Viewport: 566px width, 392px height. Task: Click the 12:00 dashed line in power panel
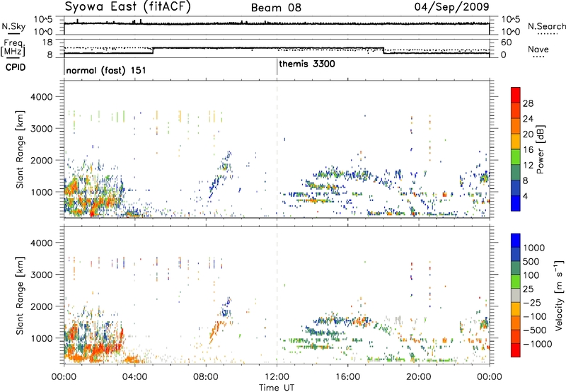pos(277,149)
